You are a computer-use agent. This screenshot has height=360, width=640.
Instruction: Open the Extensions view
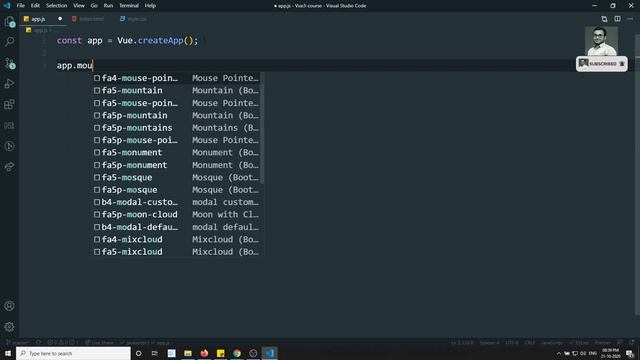pos(9,104)
